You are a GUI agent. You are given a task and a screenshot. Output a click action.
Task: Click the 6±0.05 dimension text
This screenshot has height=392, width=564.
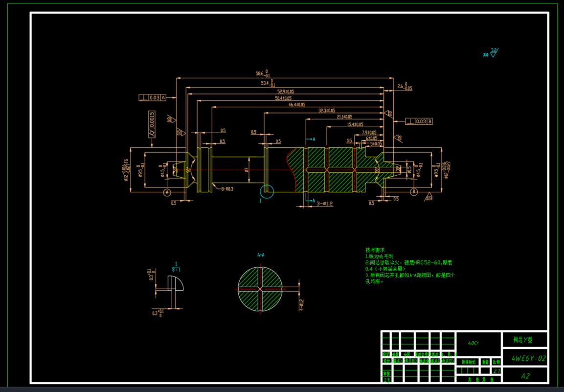[x=372, y=138]
